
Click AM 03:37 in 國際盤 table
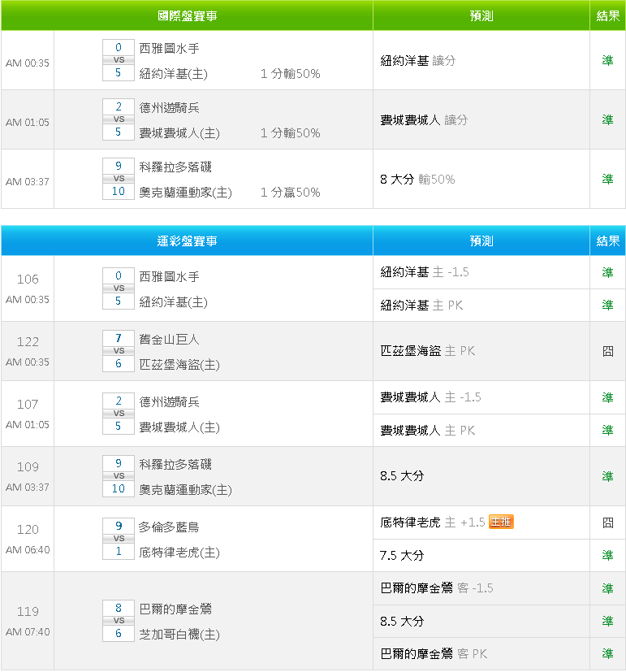click(x=28, y=182)
